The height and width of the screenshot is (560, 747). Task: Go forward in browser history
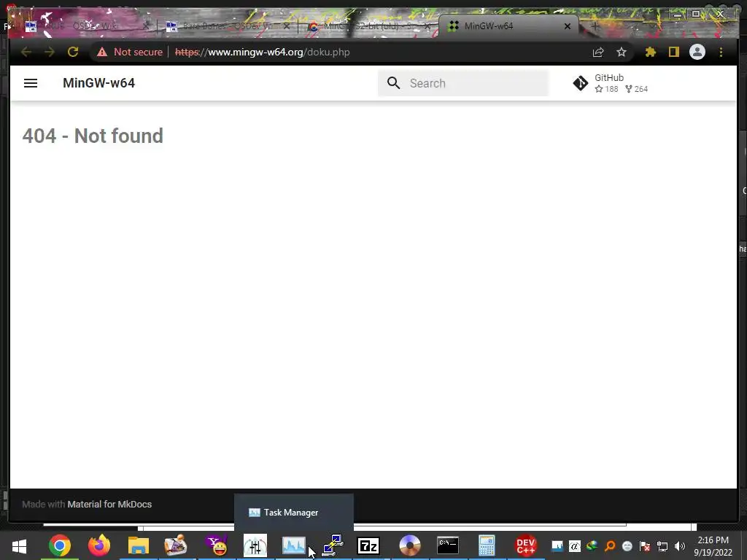50,52
